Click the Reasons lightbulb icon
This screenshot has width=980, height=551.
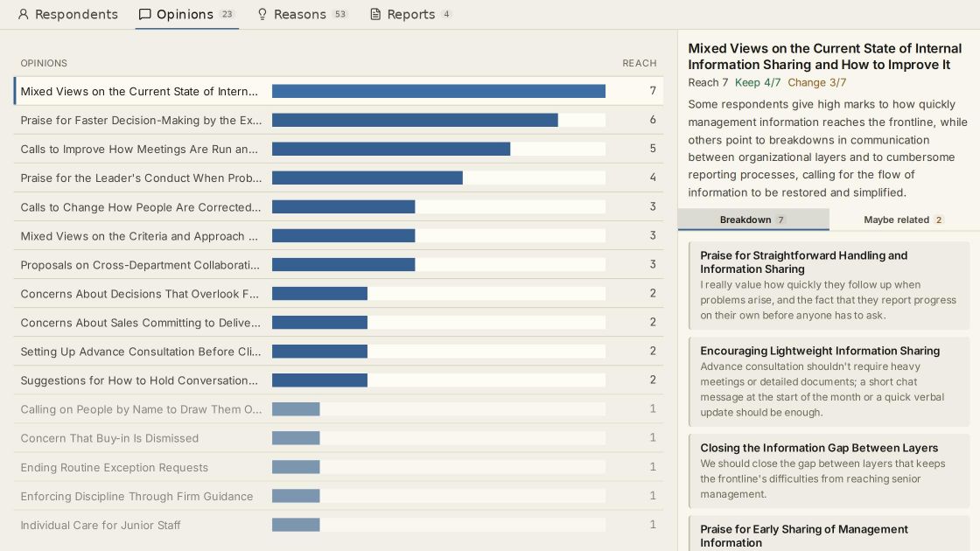click(x=262, y=14)
